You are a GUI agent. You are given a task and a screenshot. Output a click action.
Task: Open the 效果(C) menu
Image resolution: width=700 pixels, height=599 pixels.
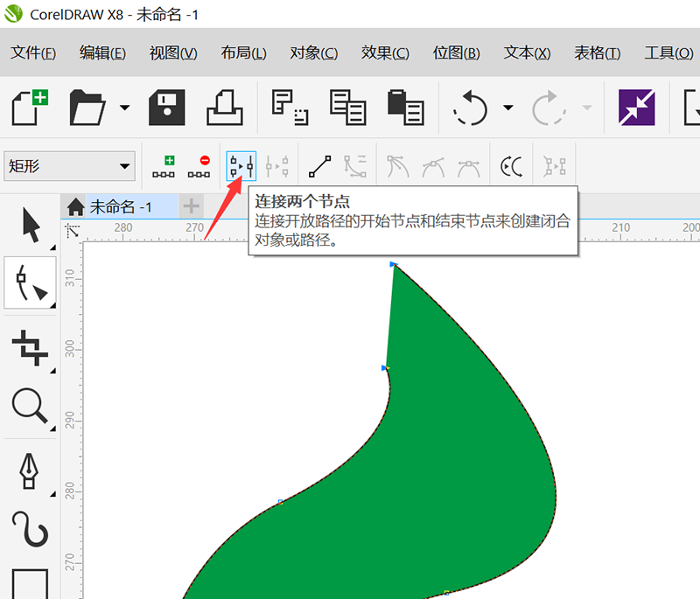click(x=385, y=53)
